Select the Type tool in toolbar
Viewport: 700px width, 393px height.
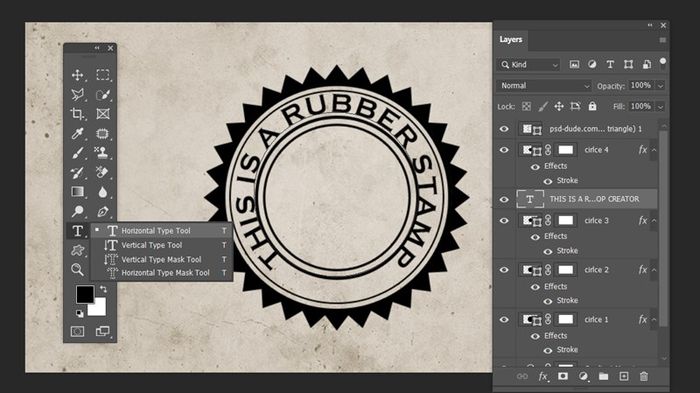coord(77,230)
